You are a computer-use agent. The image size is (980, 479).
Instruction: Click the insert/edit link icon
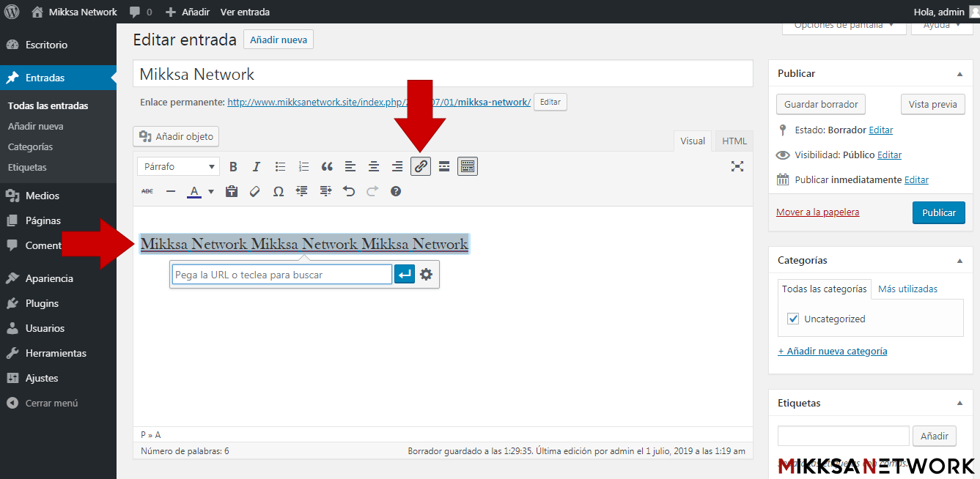pos(421,167)
